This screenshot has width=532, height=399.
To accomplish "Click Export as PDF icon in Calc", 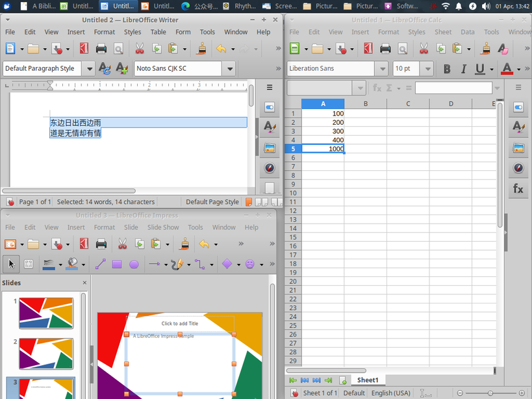I will 368,49.
